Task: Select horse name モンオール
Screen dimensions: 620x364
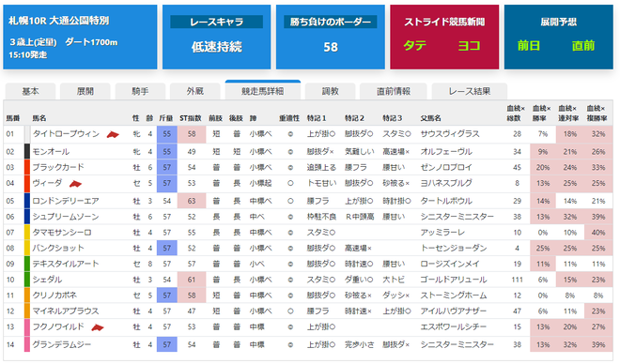Action: 51,152
